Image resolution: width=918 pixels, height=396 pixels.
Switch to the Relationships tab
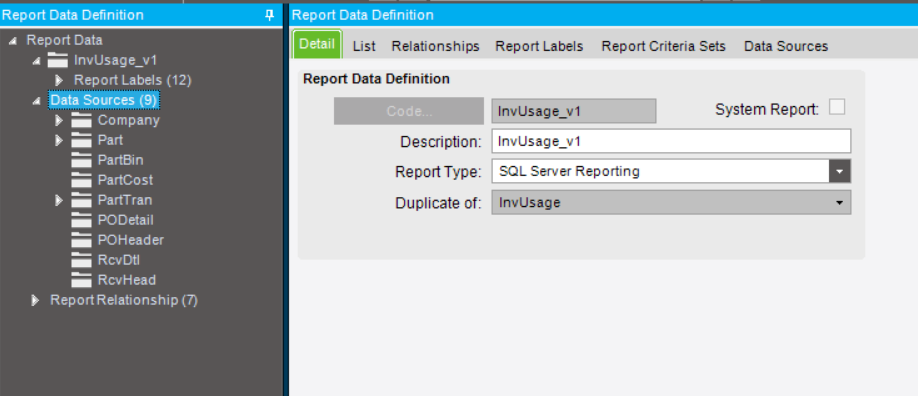[435, 46]
